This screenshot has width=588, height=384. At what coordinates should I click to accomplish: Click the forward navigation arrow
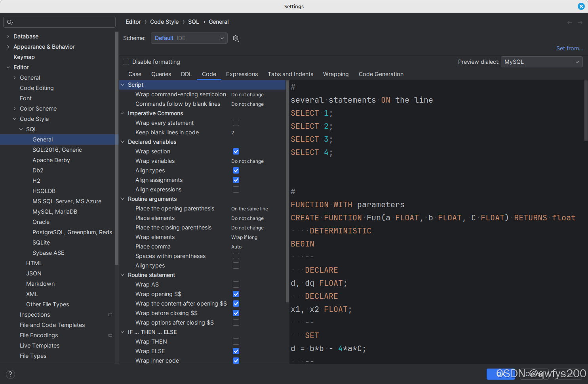click(x=580, y=23)
